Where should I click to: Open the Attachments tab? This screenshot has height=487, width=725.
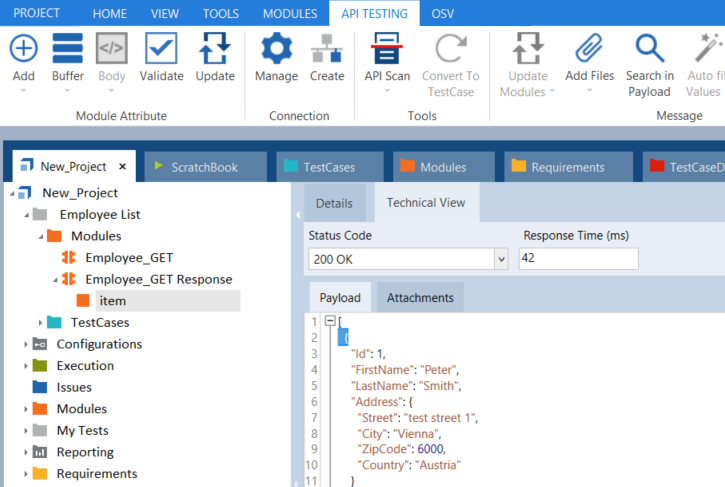point(420,297)
